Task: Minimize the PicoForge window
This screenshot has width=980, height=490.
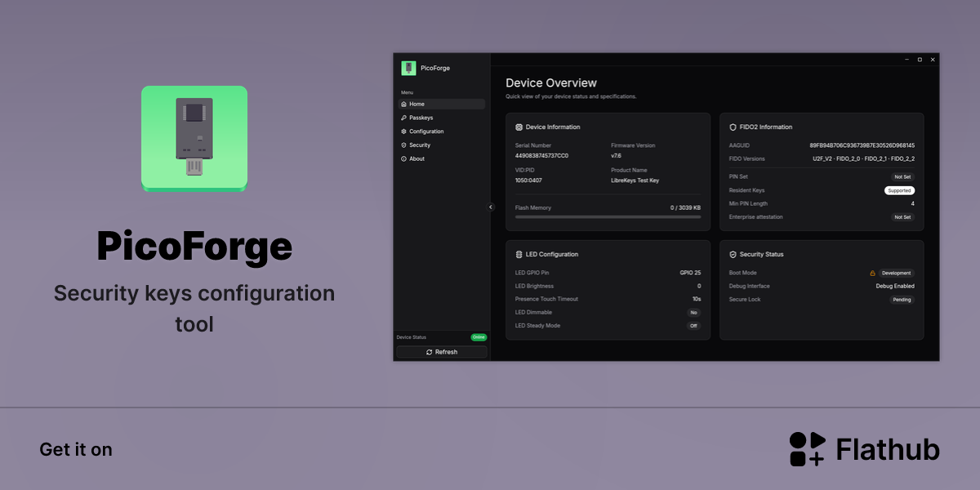Action: click(x=906, y=60)
